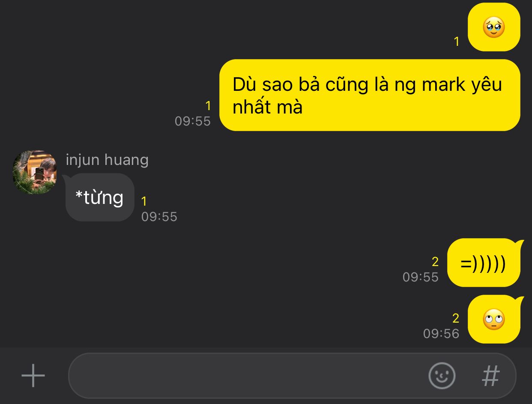The height and width of the screenshot is (404, 532).
Task: Tap unread count 2 beside "=)))))"
Action: coord(435,261)
